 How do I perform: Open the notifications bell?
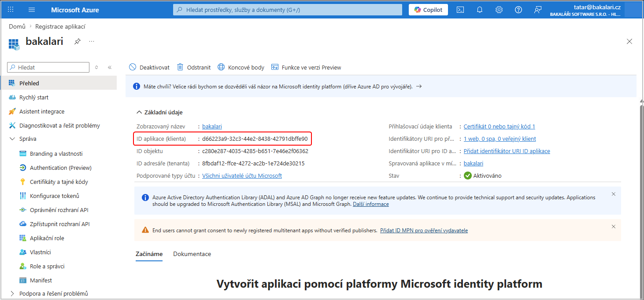pyautogui.click(x=480, y=10)
